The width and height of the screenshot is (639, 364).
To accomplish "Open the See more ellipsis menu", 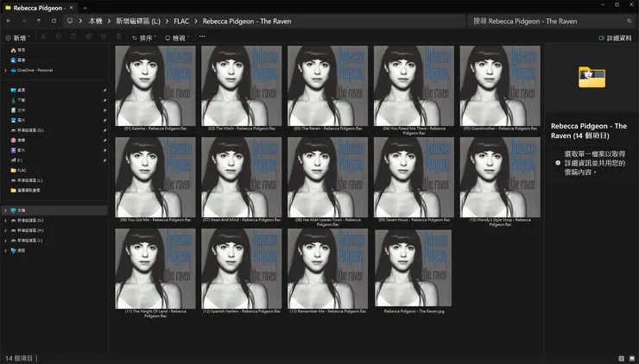I will coord(202,36).
